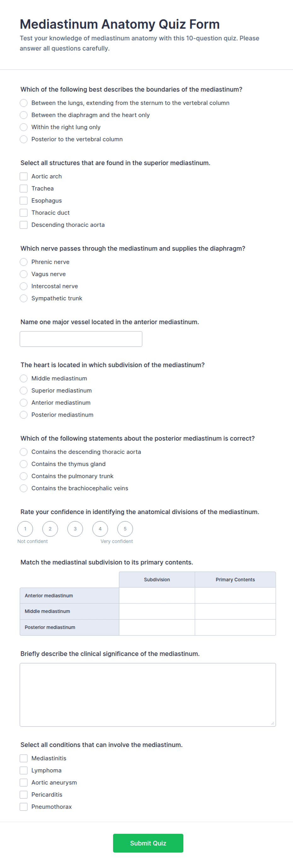
Task: Check the Aortic arch checkbox
Action: pos(24,176)
